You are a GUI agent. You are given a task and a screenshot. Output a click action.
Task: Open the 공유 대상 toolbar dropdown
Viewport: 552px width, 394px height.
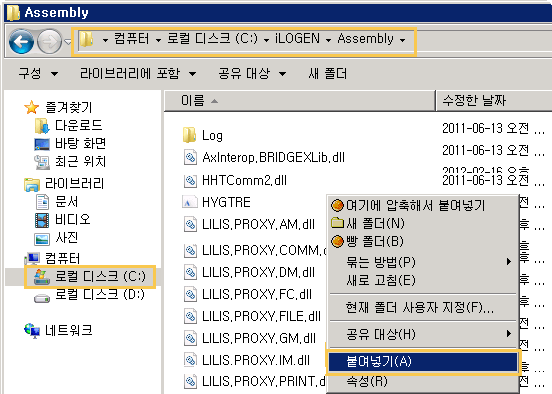coord(252,74)
